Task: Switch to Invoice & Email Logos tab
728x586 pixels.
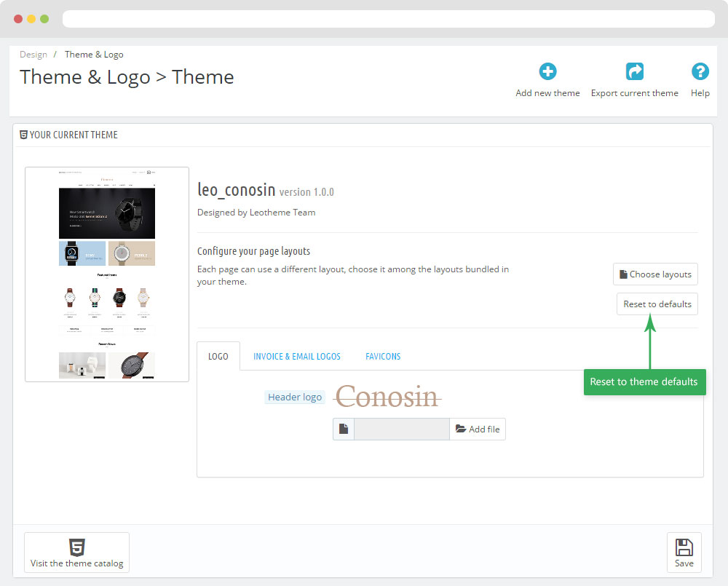Action: tap(297, 356)
